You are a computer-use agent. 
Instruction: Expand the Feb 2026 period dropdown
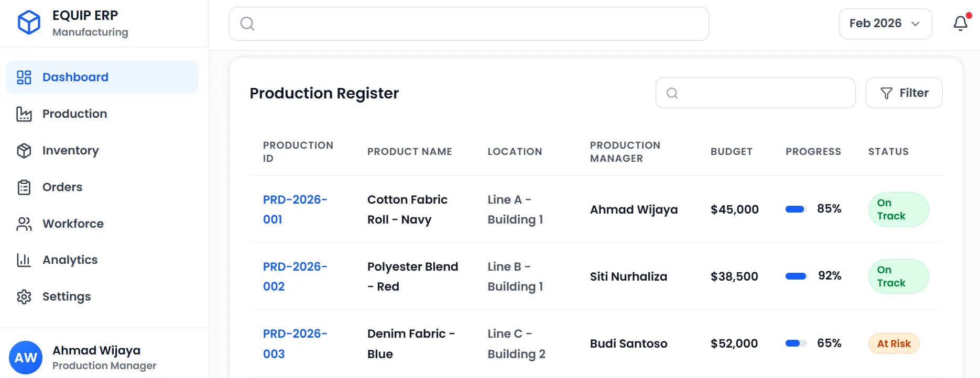[x=885, y=24]
